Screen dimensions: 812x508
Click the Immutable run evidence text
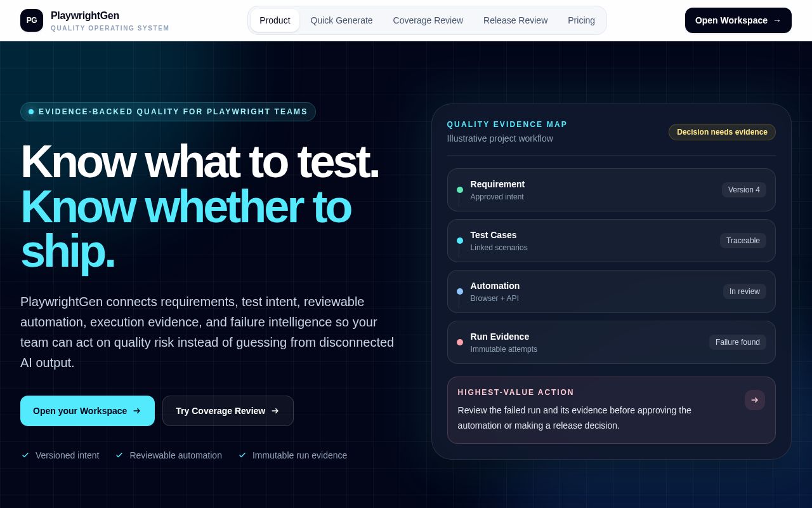coord(299,455)
